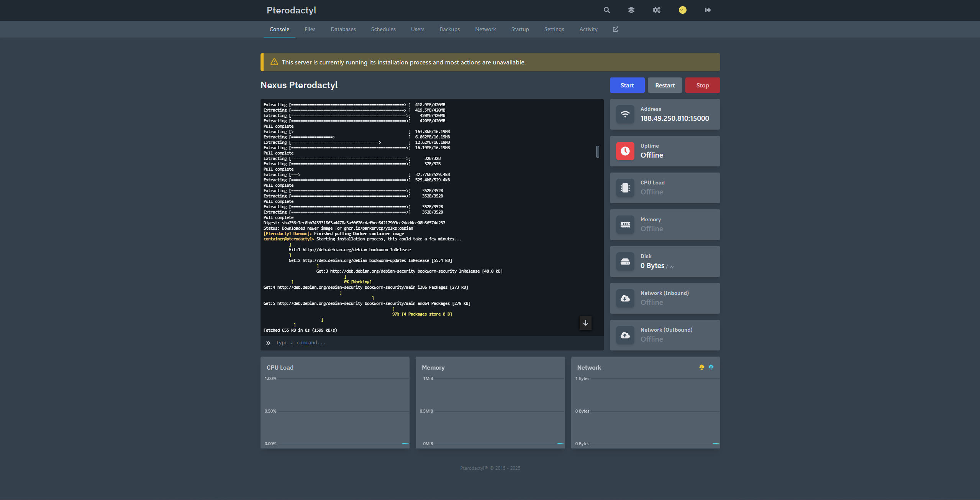Click the Digest sha256 console line
Image resolution: width=980 pixels, height=500 pixels.
pos(354,223)
